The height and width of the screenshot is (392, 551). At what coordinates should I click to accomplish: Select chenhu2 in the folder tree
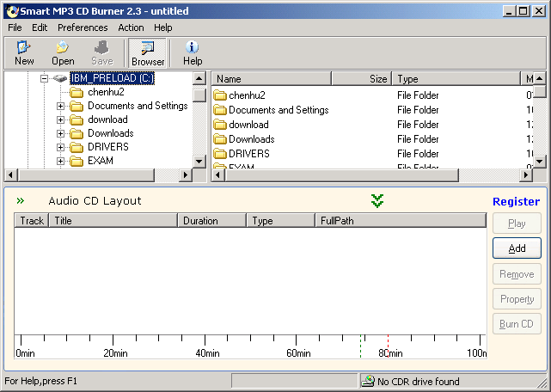pyautogui.click(x=106, y=92)
